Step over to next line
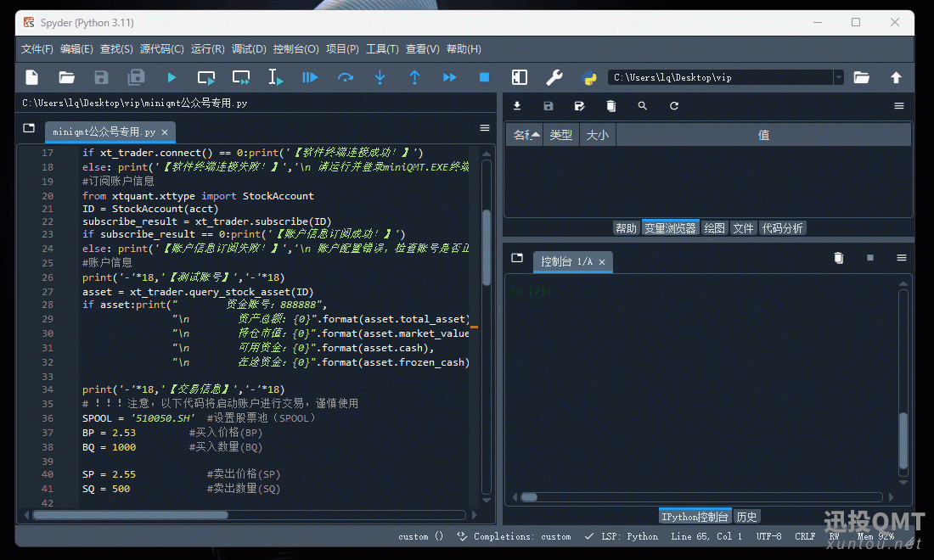This screenshot has height=560, width=934. pos(346,77)
